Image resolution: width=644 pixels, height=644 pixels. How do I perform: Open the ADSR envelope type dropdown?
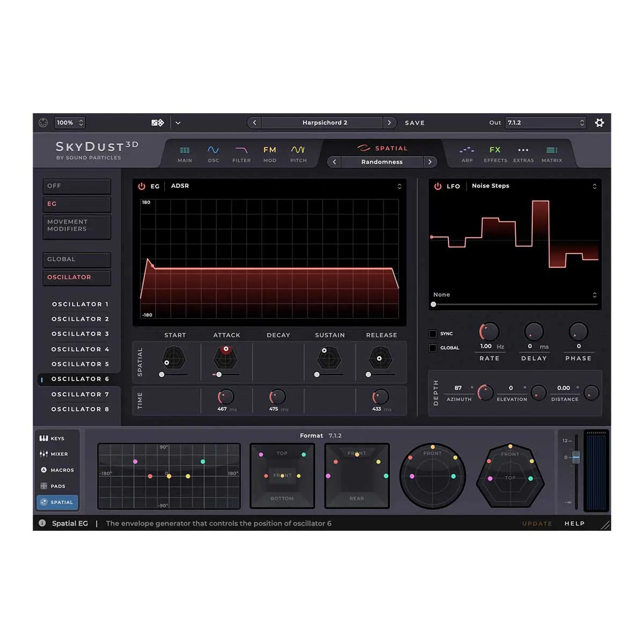[399, 186]
